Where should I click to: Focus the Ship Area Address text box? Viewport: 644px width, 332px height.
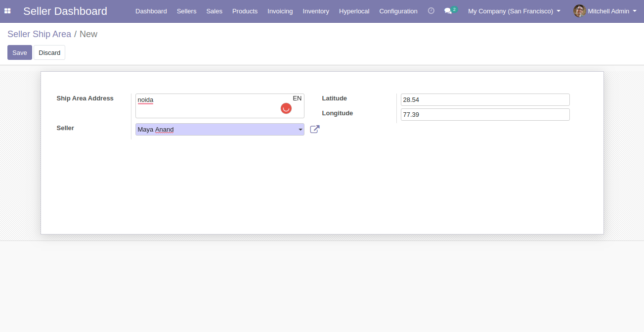(x=220, y=106)
